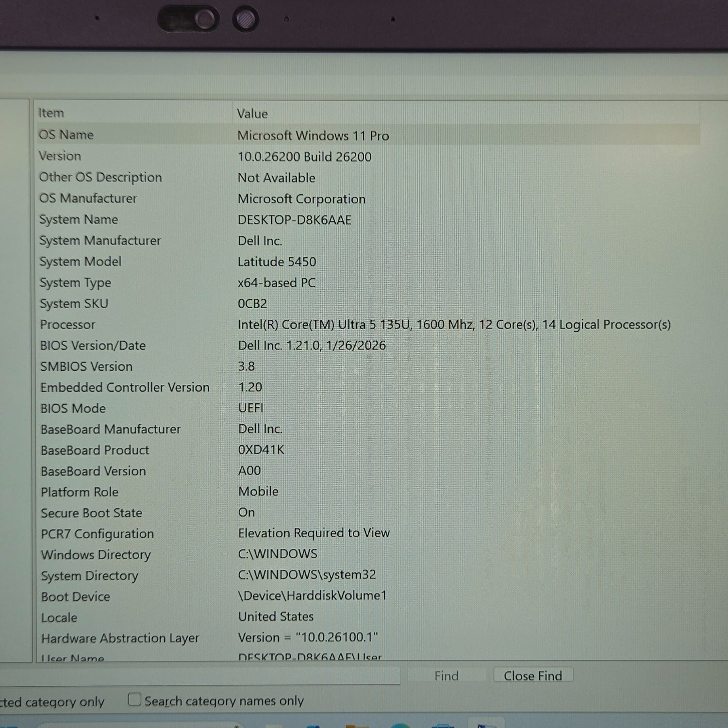Click the Secure Boot State value 'On'
Viewport: 728px width, 728px height.
pyautogui.click(x=247, y=512)
